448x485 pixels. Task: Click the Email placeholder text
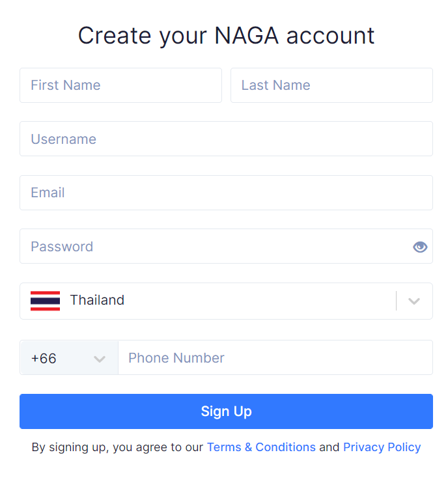(48, 193)
